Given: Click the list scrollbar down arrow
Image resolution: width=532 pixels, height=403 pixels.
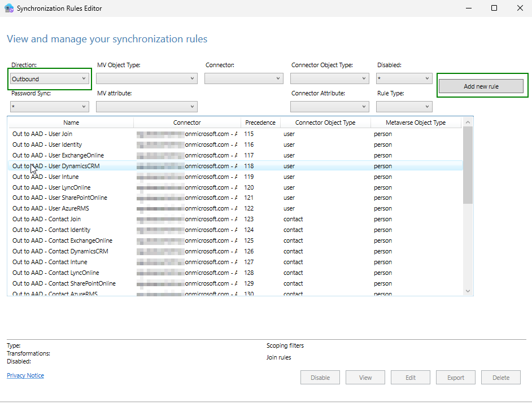Looking at the screenshot, I should 468,291.
